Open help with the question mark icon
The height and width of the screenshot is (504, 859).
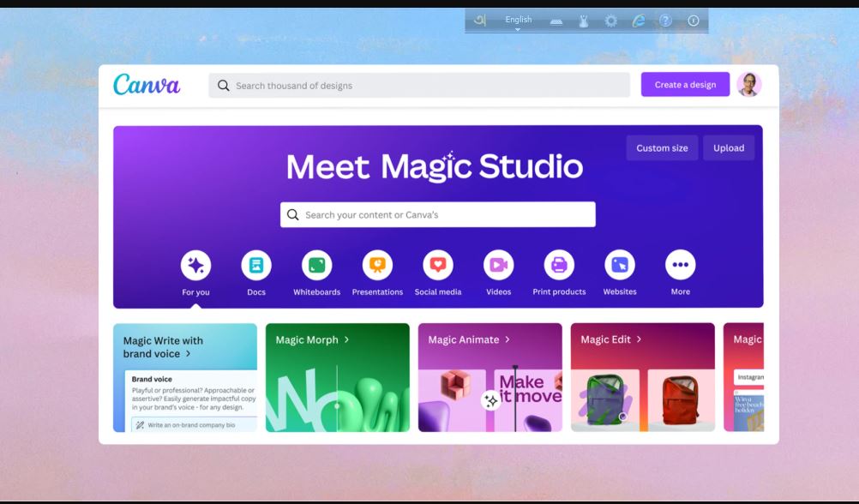(665, 21)
